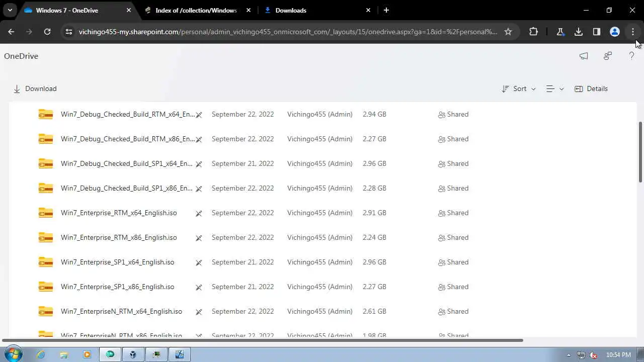Open the Sort dropdown

click(x=519, y=88)
